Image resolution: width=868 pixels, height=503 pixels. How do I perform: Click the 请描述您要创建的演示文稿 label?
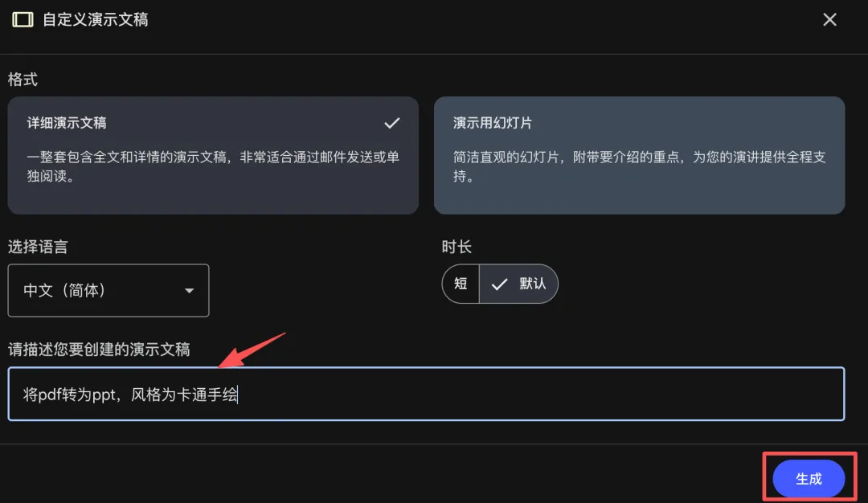(99, 350)
